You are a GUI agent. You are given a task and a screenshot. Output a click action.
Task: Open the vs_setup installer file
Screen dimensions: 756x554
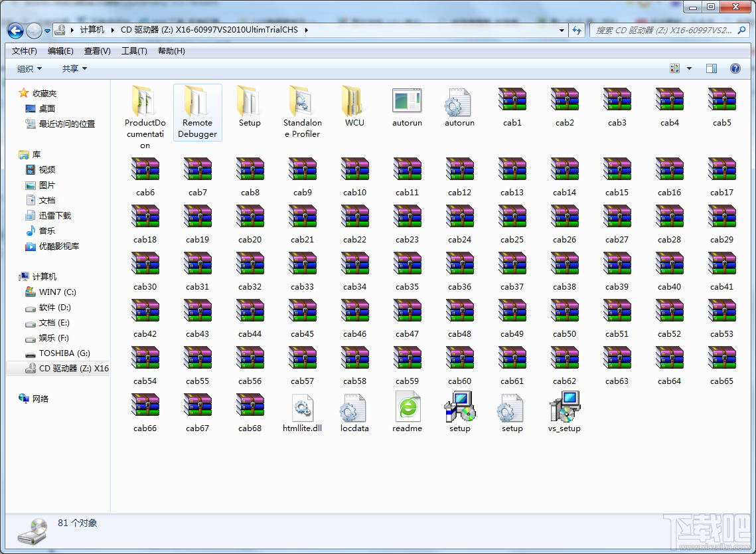click(564, 407)
